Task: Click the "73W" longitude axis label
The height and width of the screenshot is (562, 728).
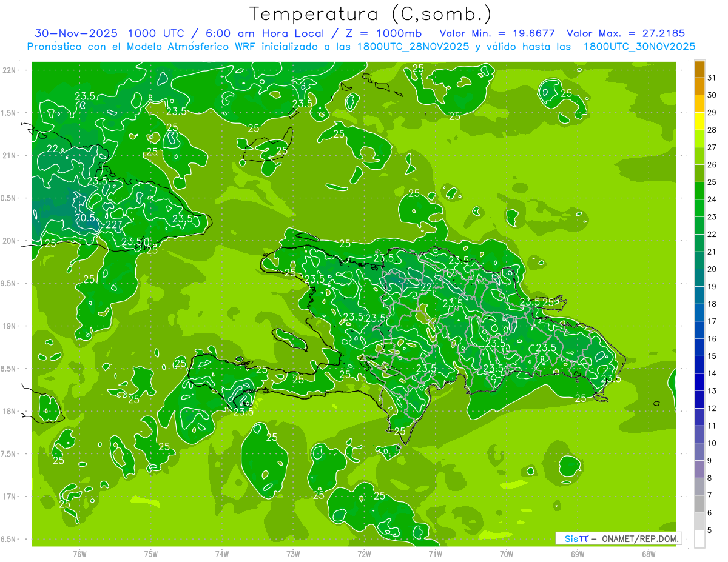Action: 293,554
